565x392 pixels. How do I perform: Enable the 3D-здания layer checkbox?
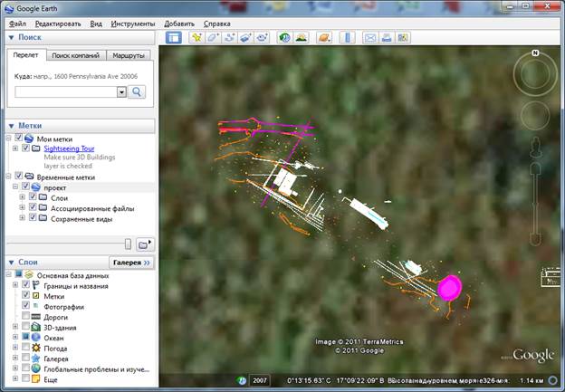click(25, 327)
